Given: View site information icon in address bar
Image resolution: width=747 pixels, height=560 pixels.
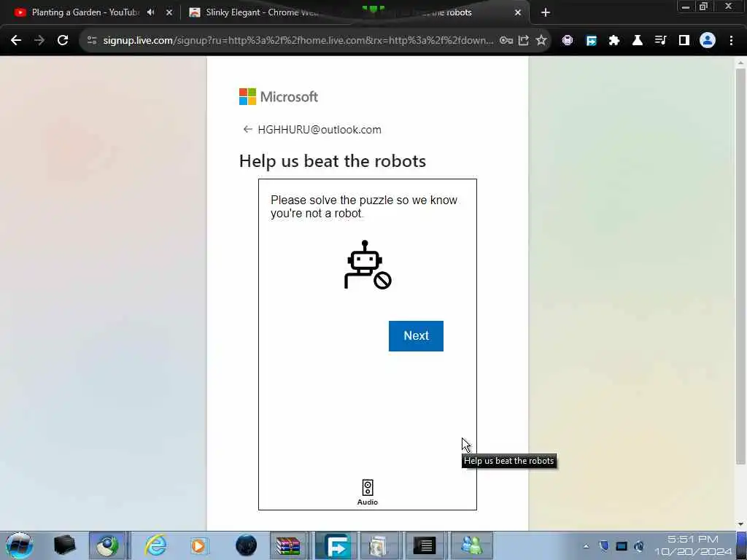Looking at the screenshot, I should (x=91, y=41).
